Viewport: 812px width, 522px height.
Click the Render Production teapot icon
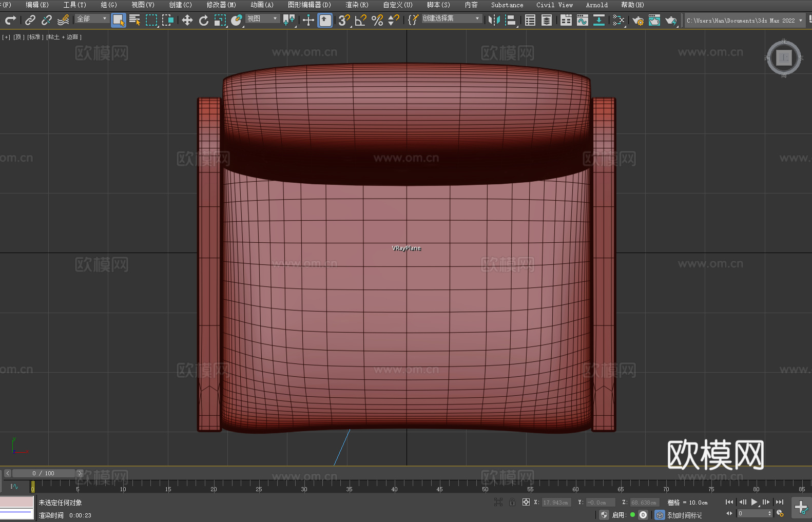tap(671, 20)
